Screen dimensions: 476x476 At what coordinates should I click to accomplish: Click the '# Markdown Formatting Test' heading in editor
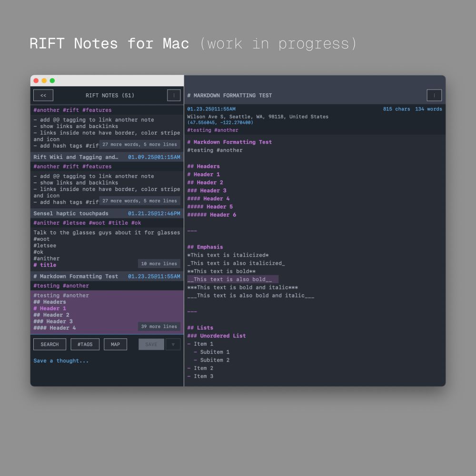click(x=229, y=142)
